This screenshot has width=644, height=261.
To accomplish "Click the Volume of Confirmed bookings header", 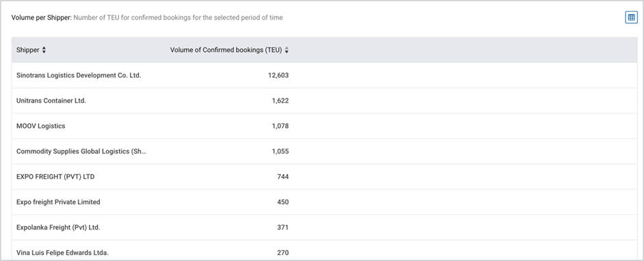I will click(226, 50).
